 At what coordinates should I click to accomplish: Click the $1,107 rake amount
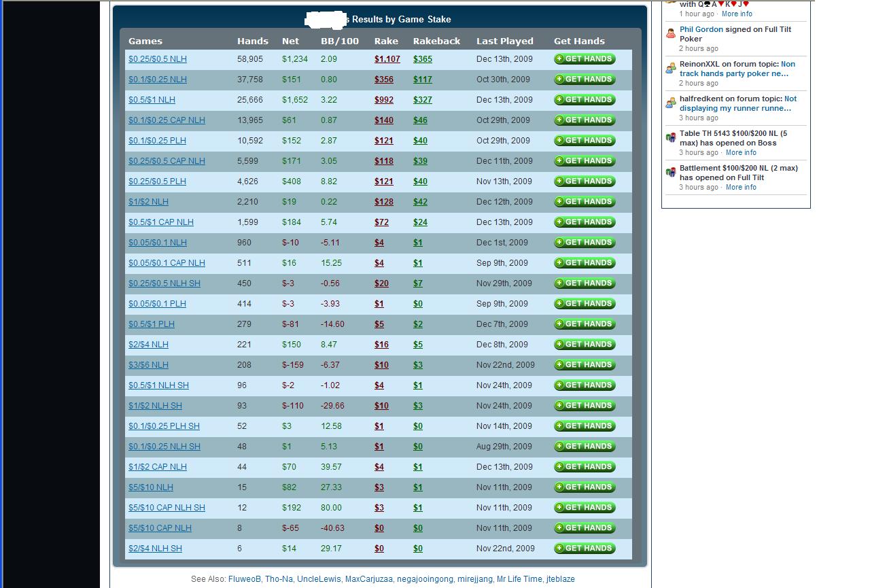(x=387, y=59)
